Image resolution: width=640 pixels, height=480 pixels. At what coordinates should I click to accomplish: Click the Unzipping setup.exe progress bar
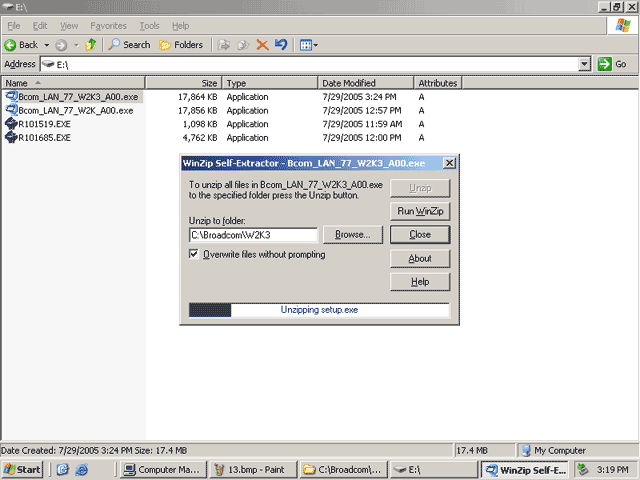coord(319,310)
